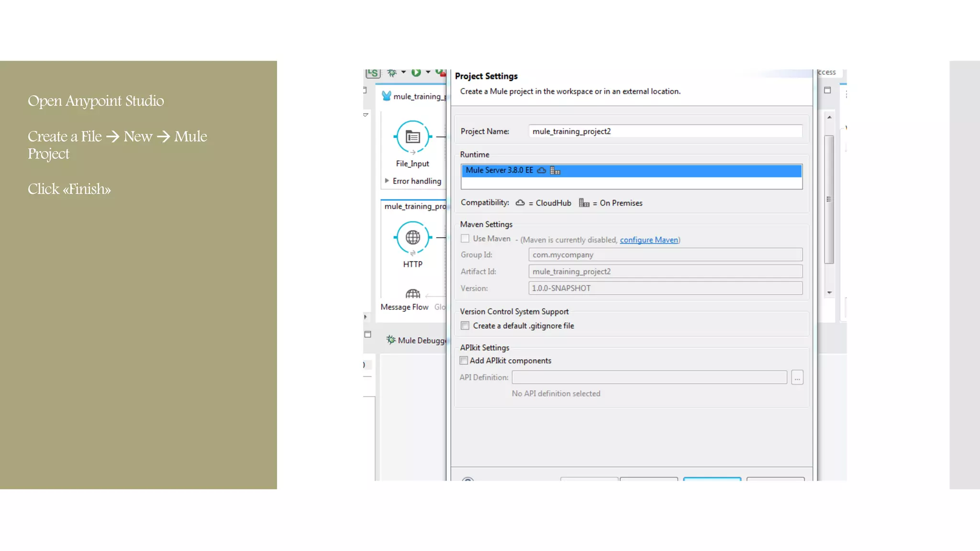Open the debug configurations dropdown arrow
The image size is (980, 551).
tap(404, 73)
